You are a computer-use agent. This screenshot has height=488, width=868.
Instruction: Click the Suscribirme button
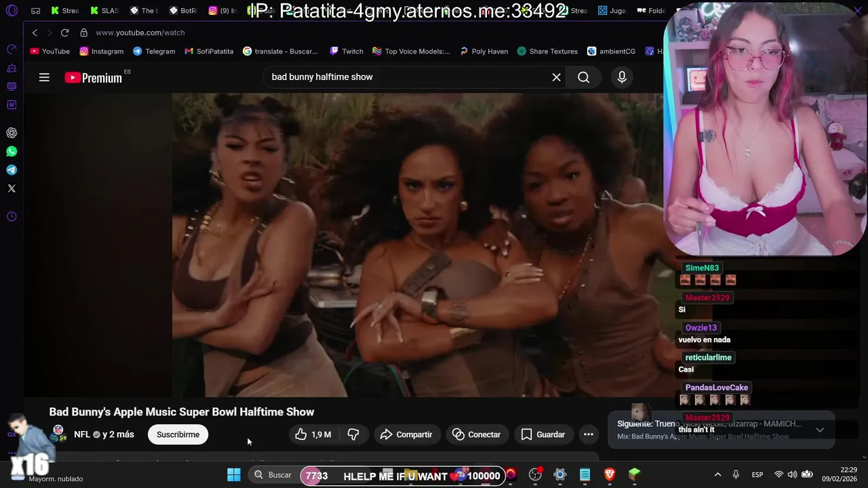pos(178,434)
